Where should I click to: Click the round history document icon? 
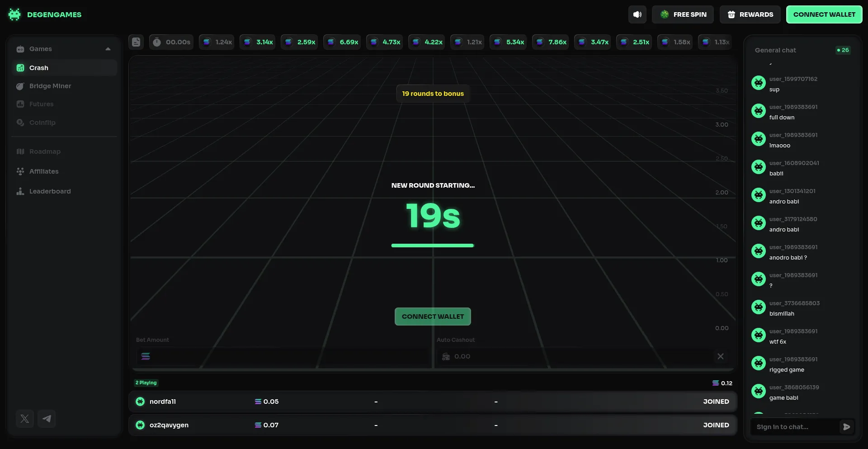tap(136, 42)
